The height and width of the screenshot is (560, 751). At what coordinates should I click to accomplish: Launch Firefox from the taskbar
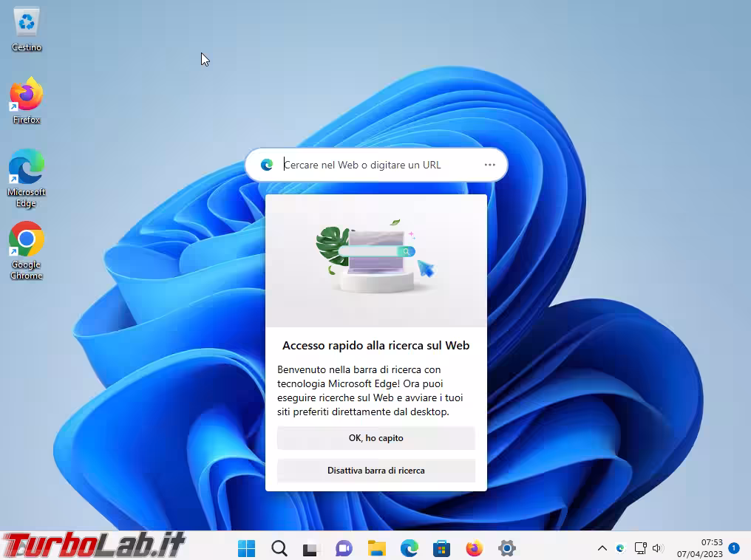click(474, 548)
